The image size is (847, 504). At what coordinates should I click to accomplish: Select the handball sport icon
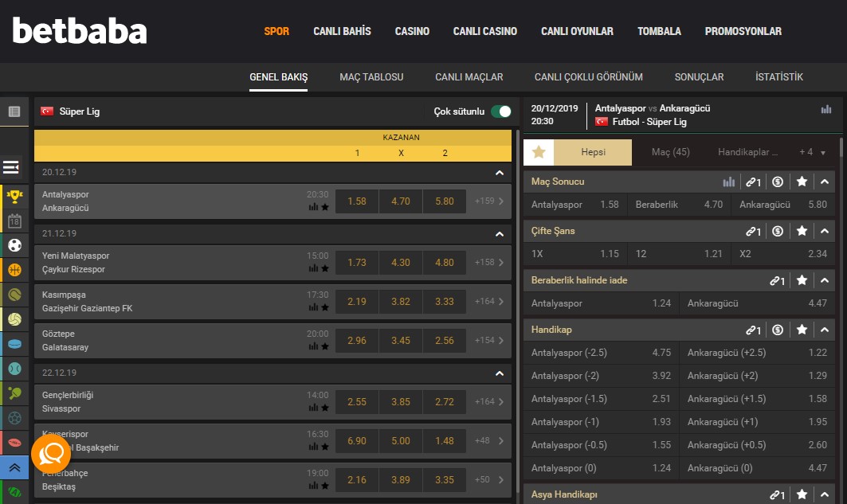(x=14, y=418)
